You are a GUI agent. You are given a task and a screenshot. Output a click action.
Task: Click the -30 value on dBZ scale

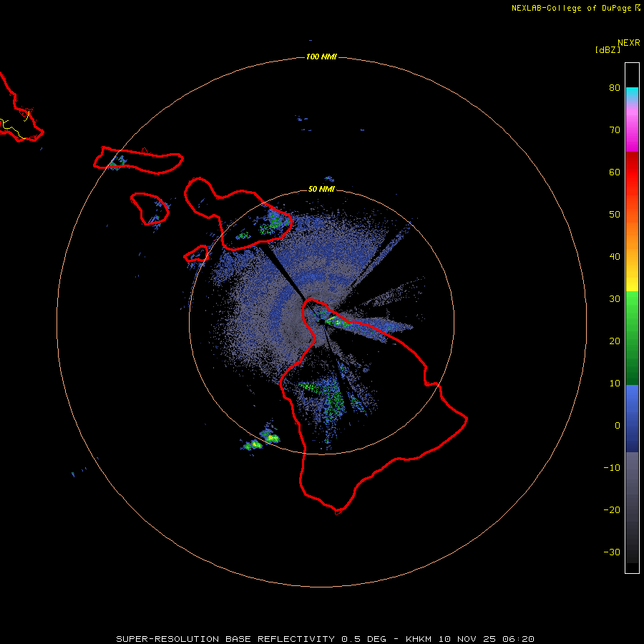(x=612, y=552)
